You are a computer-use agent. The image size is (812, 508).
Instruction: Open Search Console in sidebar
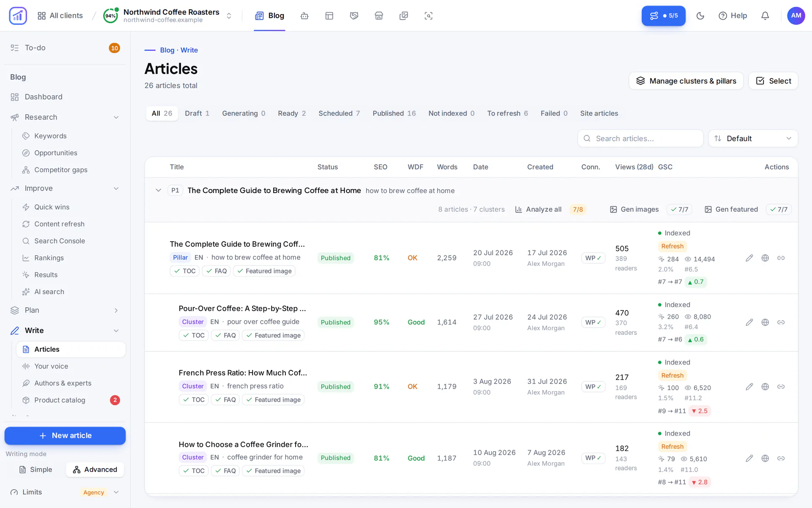click(71, 241)
